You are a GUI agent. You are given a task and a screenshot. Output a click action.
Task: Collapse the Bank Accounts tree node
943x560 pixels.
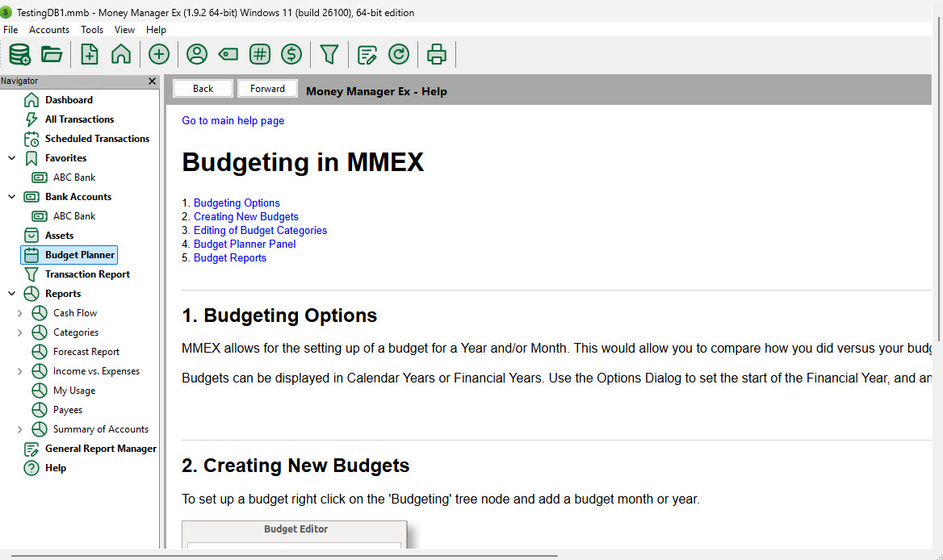click(11, 196)
